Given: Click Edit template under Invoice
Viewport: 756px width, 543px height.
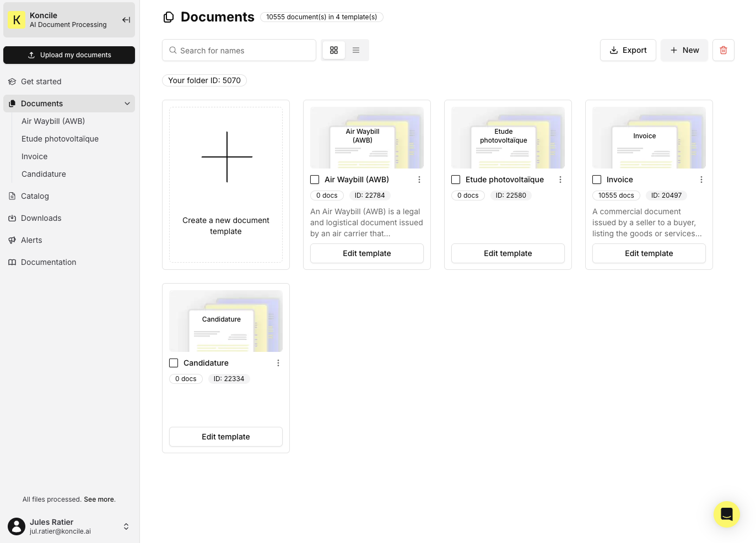Looking at the screenshot, I should [649, 253].
